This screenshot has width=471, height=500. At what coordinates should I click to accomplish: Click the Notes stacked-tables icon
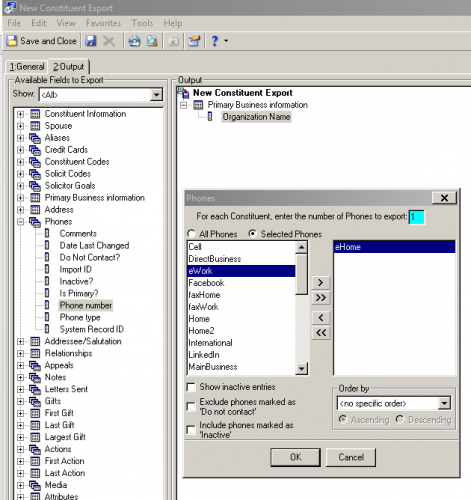pyautogui.click(x=35, y=377)
